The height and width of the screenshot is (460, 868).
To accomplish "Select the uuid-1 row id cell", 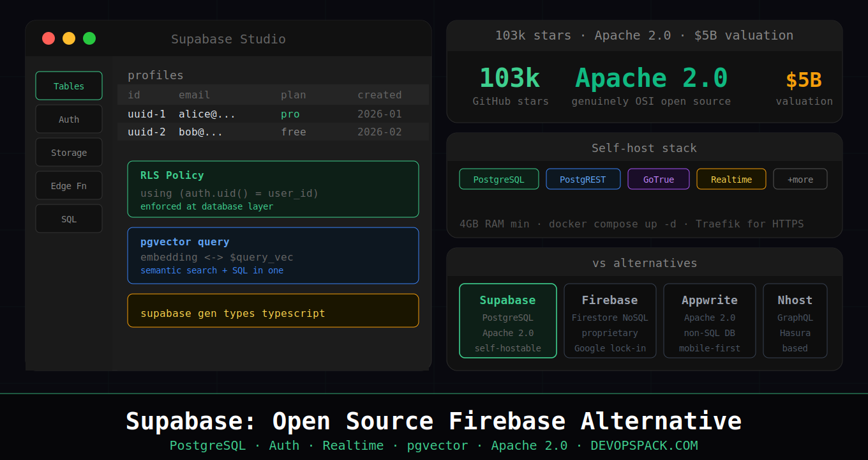I will tap(147, 114).
